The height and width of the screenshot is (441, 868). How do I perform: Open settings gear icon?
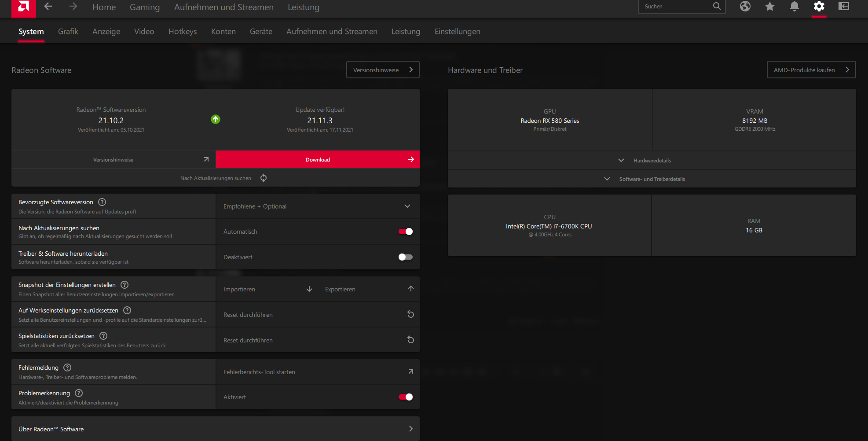tap(819, 6)
